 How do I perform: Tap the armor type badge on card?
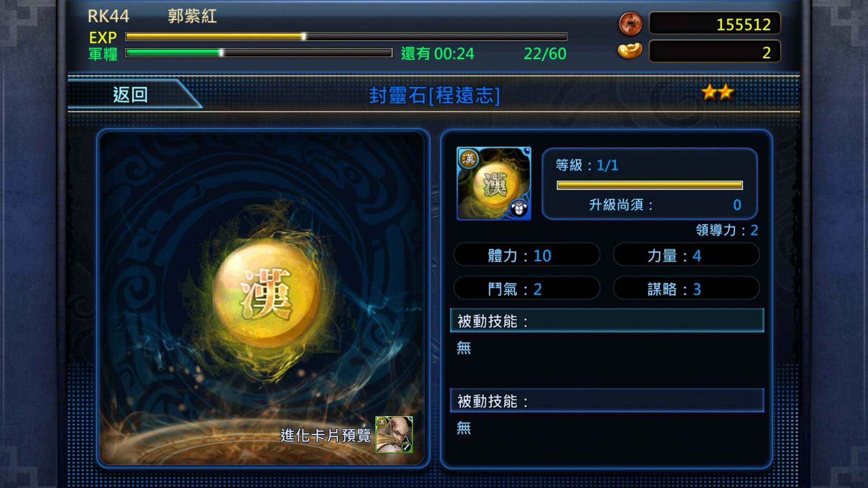[x=519, y=208]
